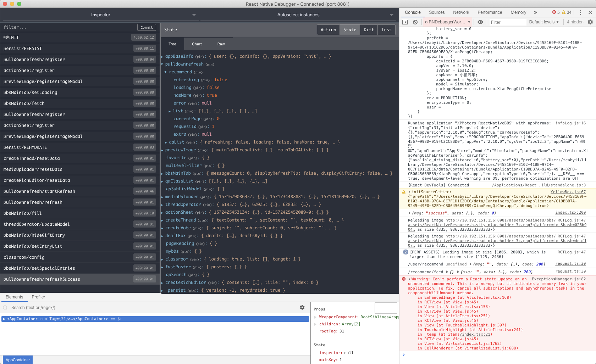Focus the actions filter field
596x364 pixels.
[x=69, y=27]
